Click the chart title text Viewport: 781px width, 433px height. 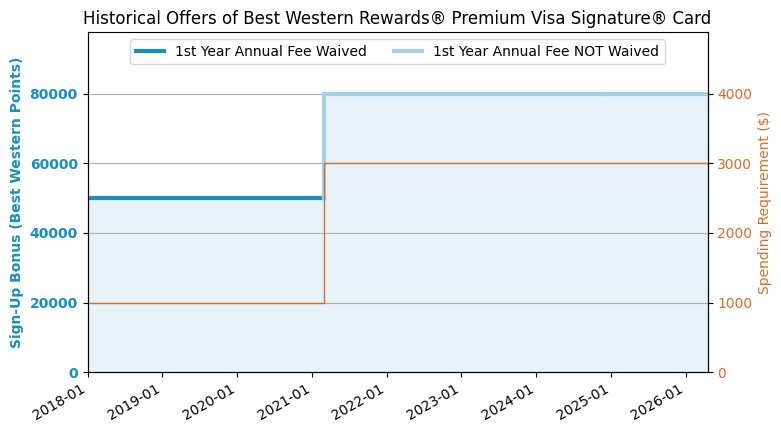pos(397,18)
